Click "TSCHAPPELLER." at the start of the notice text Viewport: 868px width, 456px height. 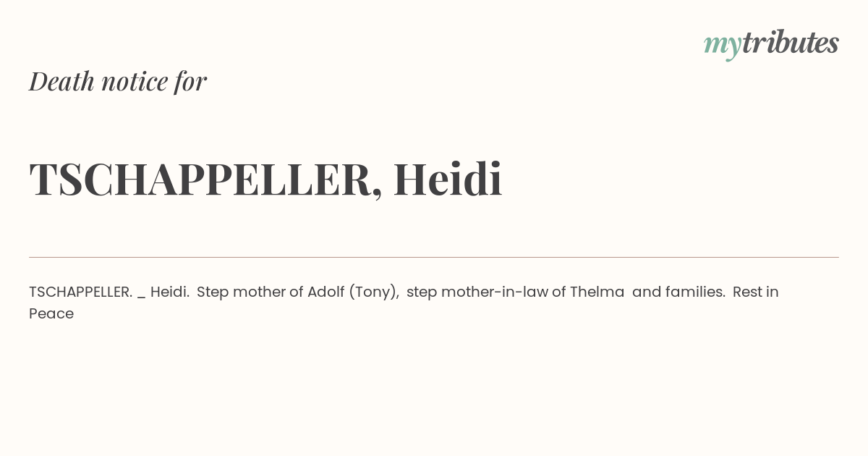[x=80, y=292]
